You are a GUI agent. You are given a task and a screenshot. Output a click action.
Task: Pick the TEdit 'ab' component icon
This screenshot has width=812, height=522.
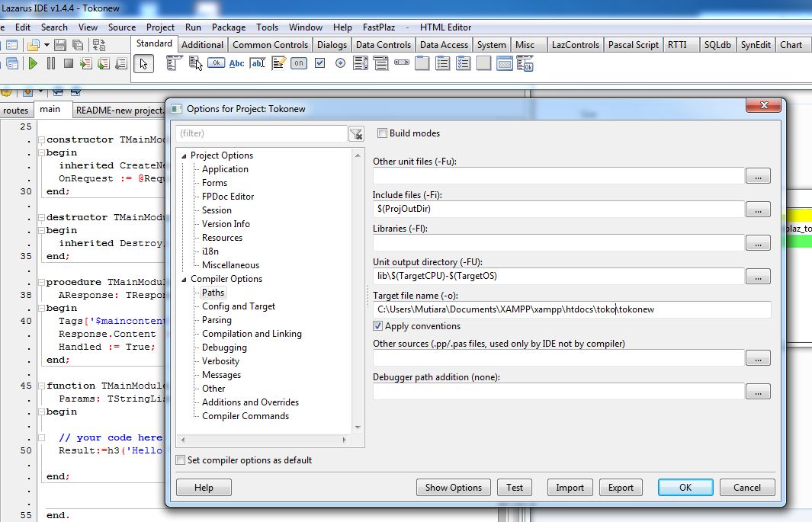tap(258, 63)
